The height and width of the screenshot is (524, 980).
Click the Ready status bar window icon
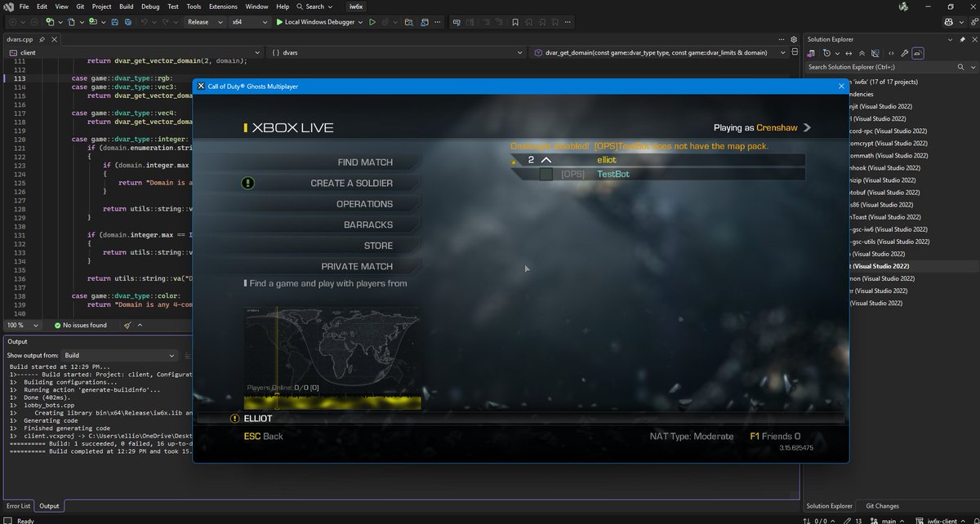tap(8, 520)
